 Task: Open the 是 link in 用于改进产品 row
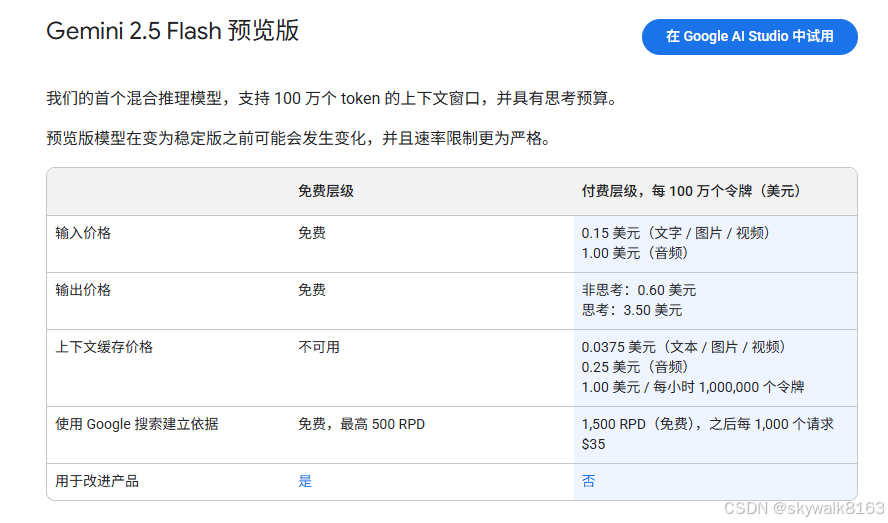[x=305, y=481]
